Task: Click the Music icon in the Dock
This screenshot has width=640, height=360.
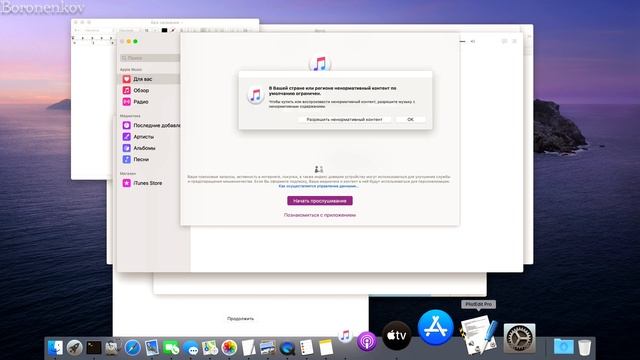Action: [345, 336]
